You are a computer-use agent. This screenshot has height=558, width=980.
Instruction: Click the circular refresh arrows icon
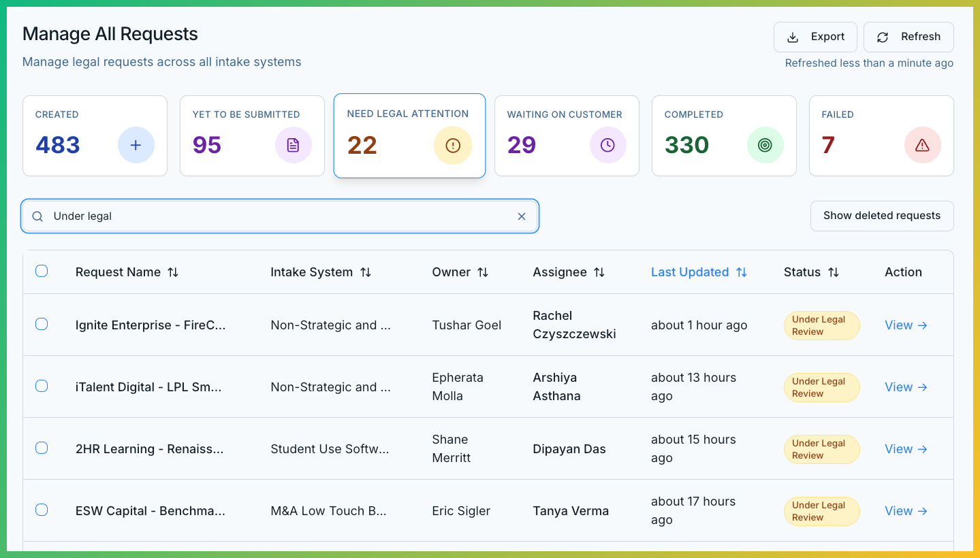pyautogui.click(x=883, y=37)
